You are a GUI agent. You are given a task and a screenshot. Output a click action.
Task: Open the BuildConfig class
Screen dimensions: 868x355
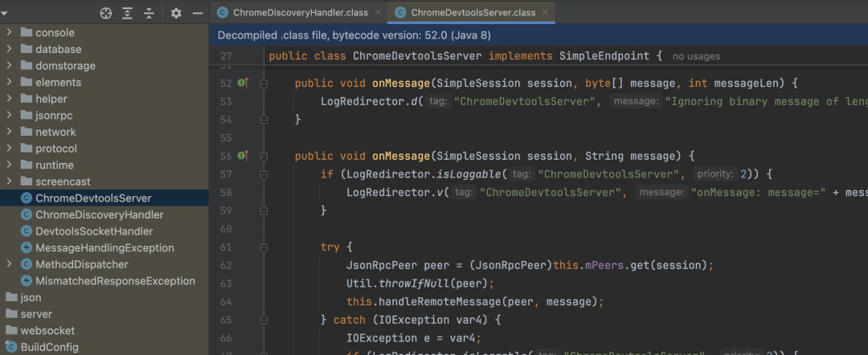tap(49, 347)
